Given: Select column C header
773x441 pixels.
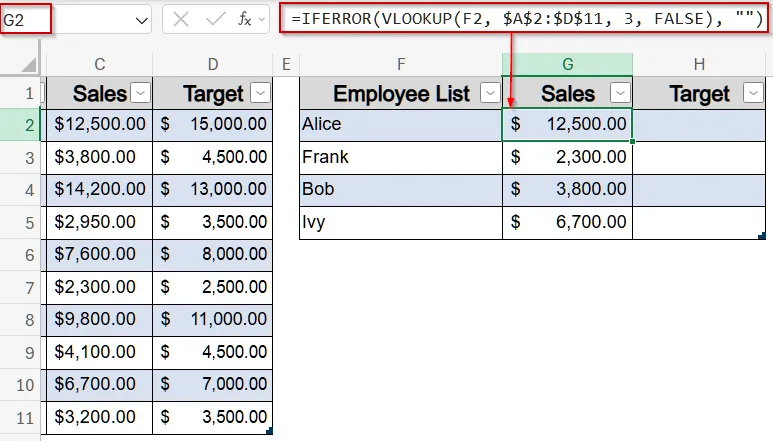Looking at the screenshot, I should [100, 65].
